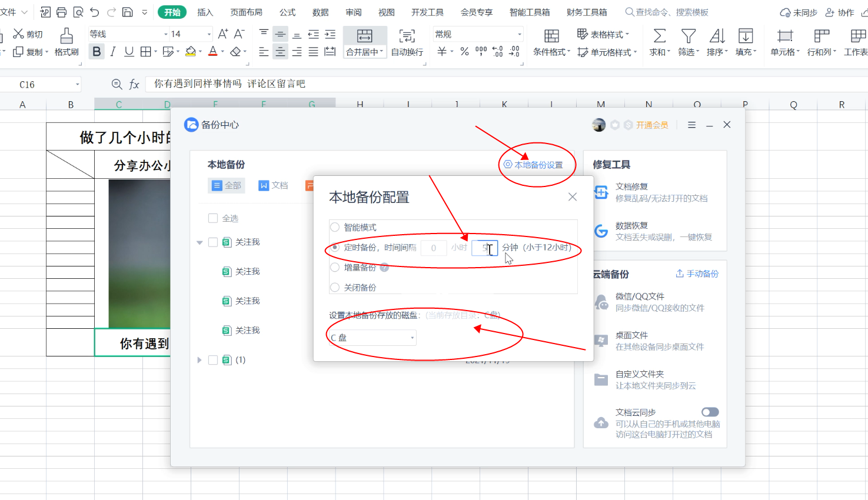Image resolution: width=868 pixels, height=500 pixels.
Task: Click 开通会员 in Backup Center
Action: click(652, 125)
